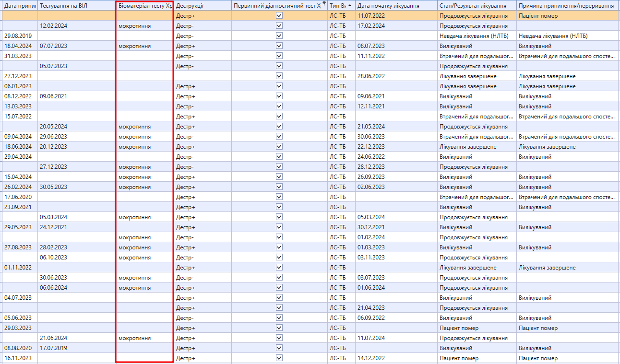
Task: Toggle checkbox in row with start date 08.07.2023
Action: [x=279, y=46]
